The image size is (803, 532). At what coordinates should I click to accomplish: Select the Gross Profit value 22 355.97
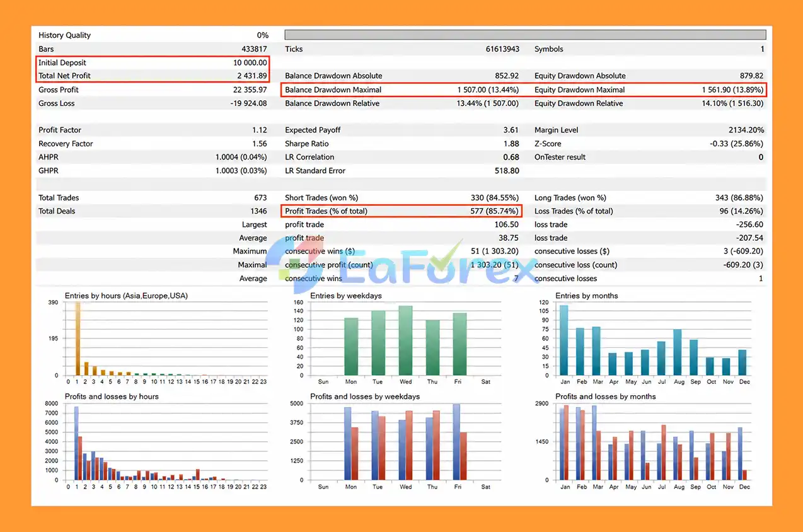250,90
